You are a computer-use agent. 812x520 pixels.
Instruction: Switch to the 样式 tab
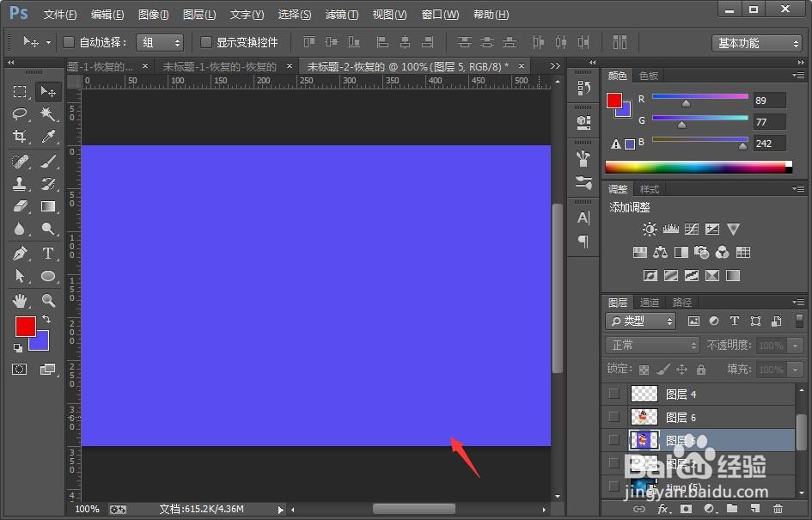coord(650,189)
